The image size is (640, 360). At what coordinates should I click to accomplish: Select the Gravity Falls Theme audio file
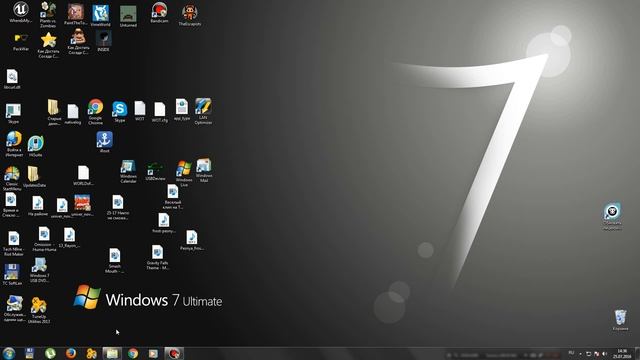tap(158, 258)
